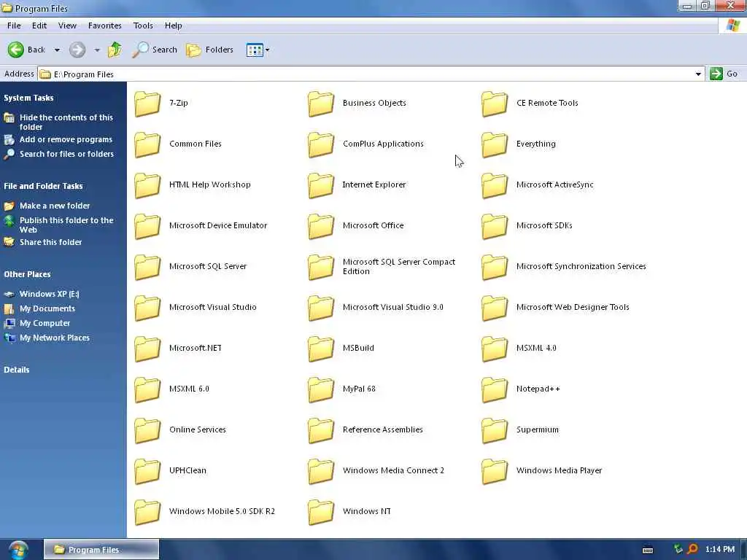Screen dimensions: 747x560
Task: Click the Forward arrow icon
Action: 77,50
